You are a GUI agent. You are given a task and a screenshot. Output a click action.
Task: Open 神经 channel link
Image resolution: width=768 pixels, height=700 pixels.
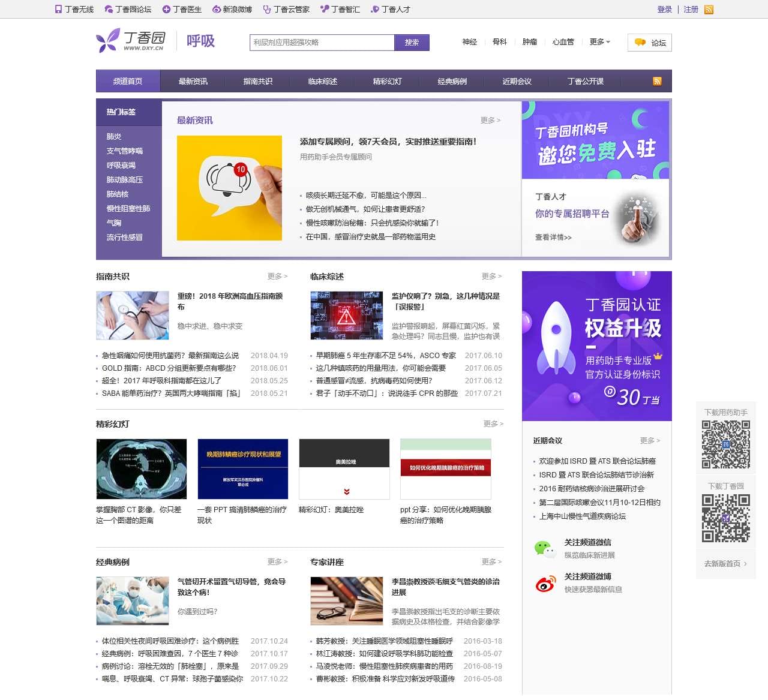click(470, 41)
